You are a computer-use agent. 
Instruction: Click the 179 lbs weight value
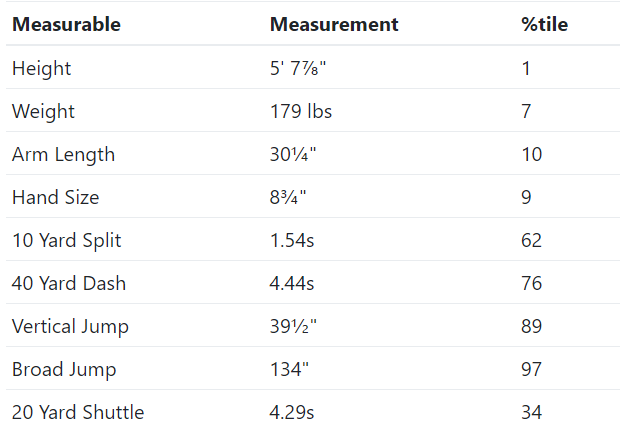pos(301,111)
